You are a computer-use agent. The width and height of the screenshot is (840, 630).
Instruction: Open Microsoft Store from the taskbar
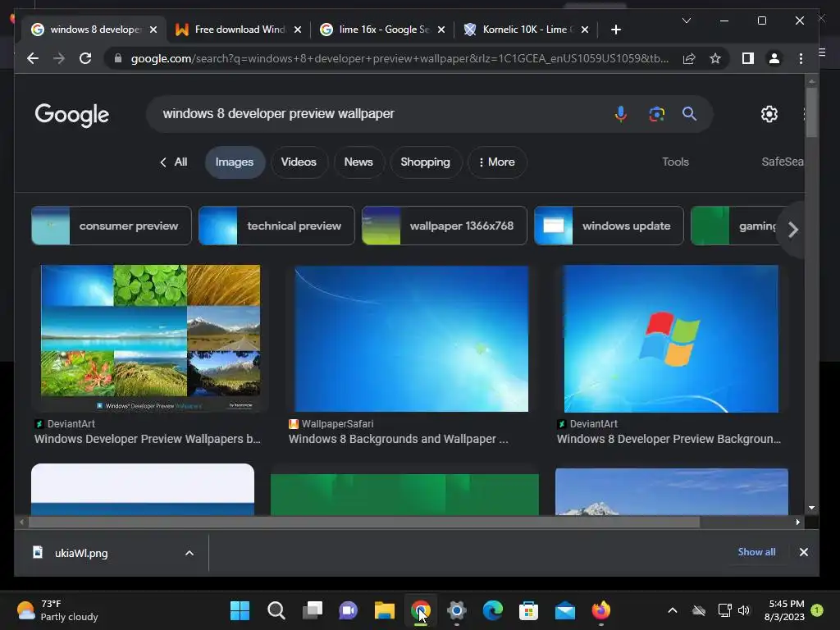tap(529, 610)
